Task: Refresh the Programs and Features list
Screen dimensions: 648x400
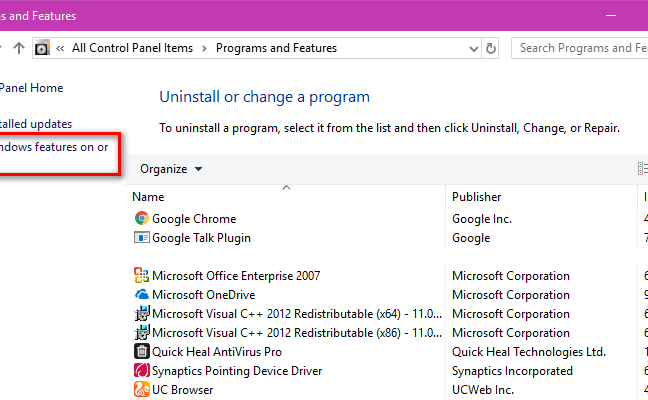Action: (x=491, y=48)
